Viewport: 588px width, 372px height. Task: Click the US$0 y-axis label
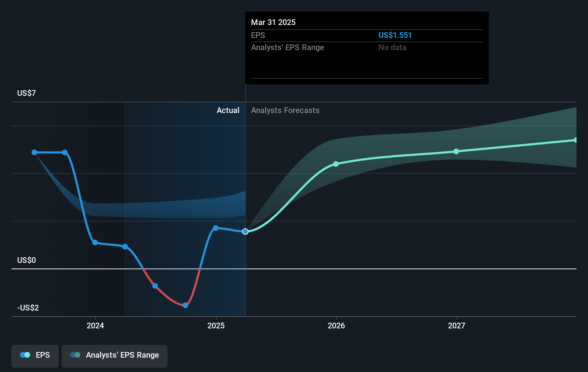pos(26,260)
